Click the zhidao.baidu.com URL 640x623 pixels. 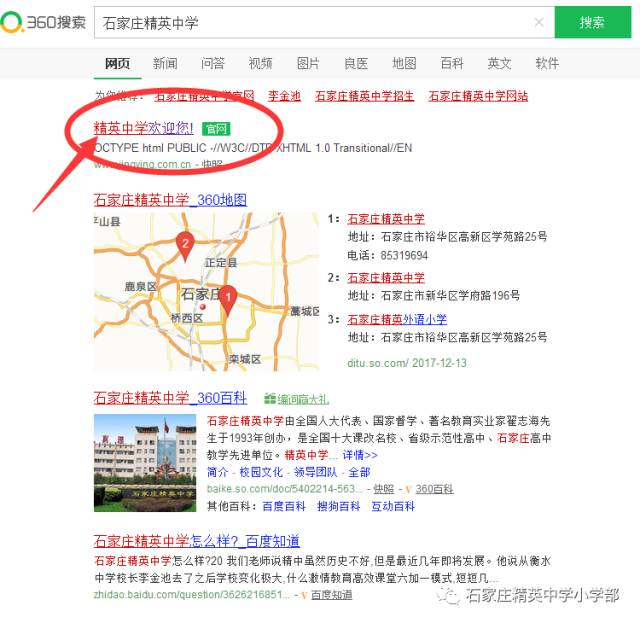192,595
